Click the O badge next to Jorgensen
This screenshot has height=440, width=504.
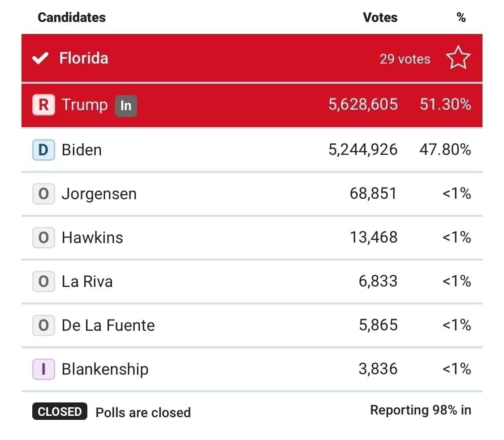[x=43, y=194]
